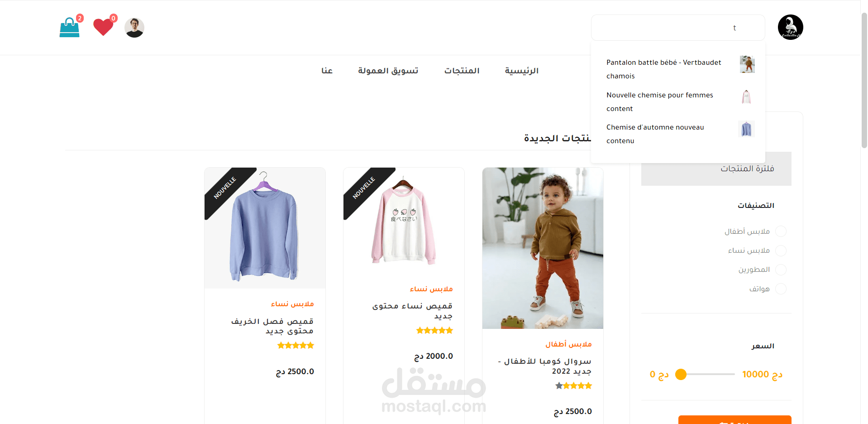This screenshot has width=868, height=424.
Task: Select the ملابس نساء category radio button
Action: (781, 251)
